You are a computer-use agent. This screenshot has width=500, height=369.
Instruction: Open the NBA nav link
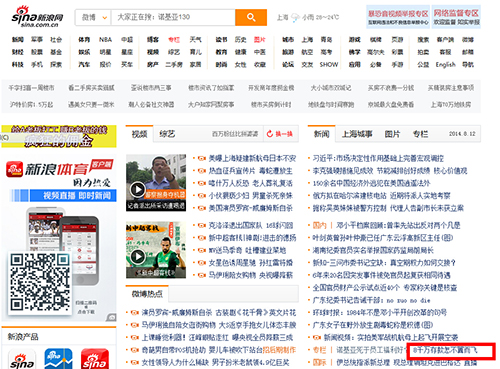click(105, 40)
